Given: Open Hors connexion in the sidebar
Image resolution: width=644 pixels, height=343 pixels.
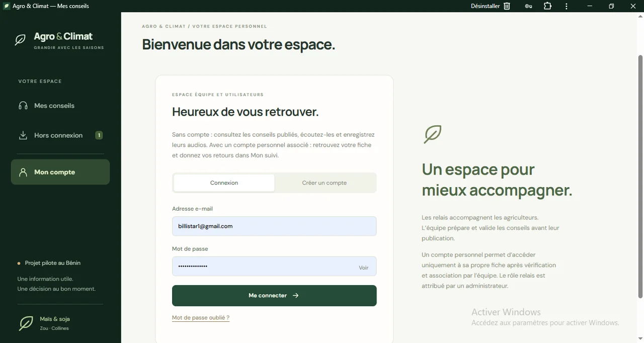Looking at the screenshot, I should pos(60,135).
